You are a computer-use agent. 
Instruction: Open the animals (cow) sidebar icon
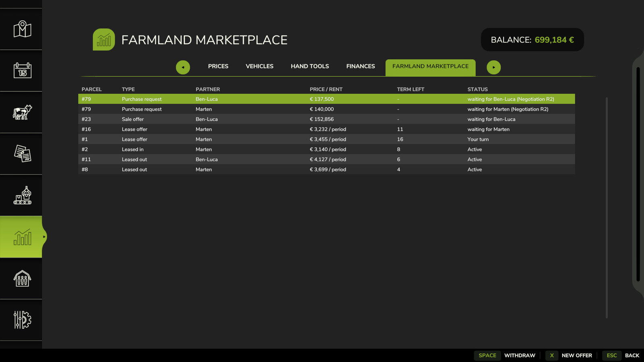click(23, 112)
